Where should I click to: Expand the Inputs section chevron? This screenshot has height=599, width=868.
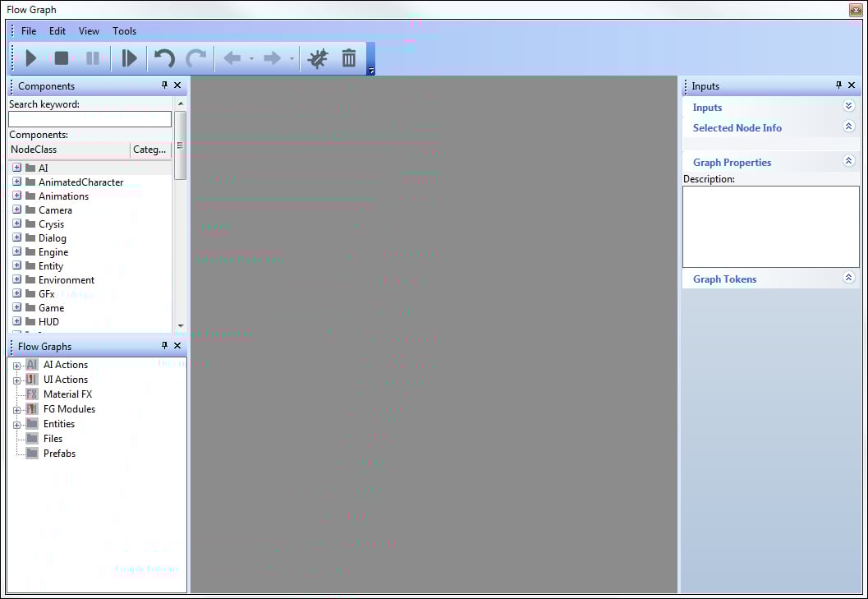pos(849,106)
